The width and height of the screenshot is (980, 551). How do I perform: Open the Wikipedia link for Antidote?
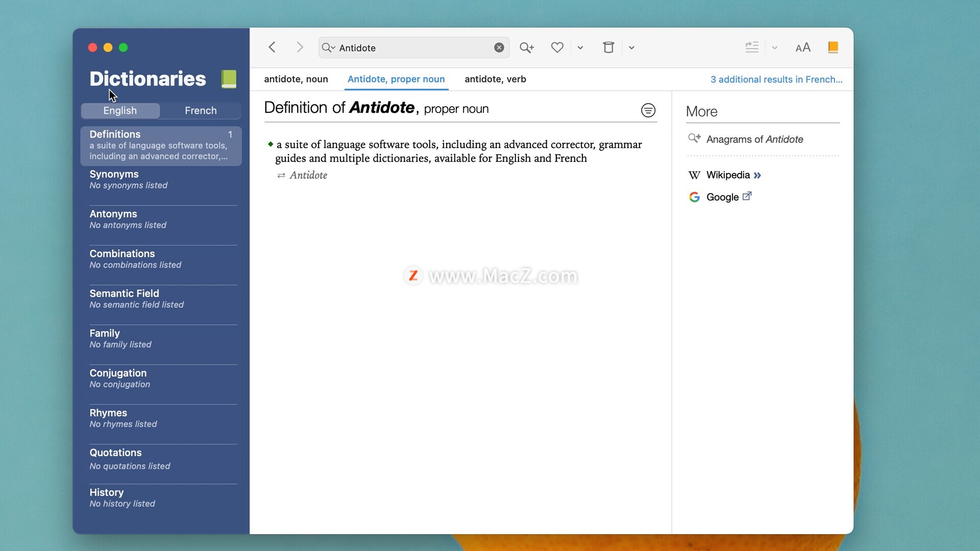tap(728, 175)
